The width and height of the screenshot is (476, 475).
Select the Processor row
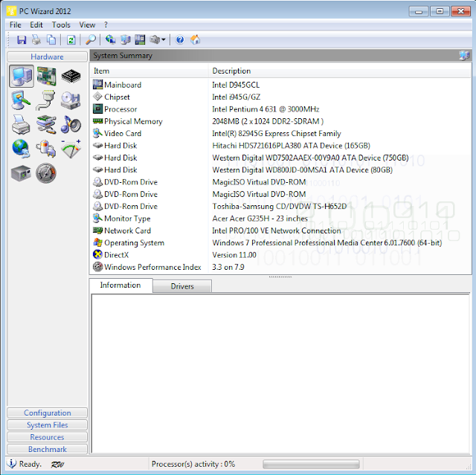click(x=280, y=109)
